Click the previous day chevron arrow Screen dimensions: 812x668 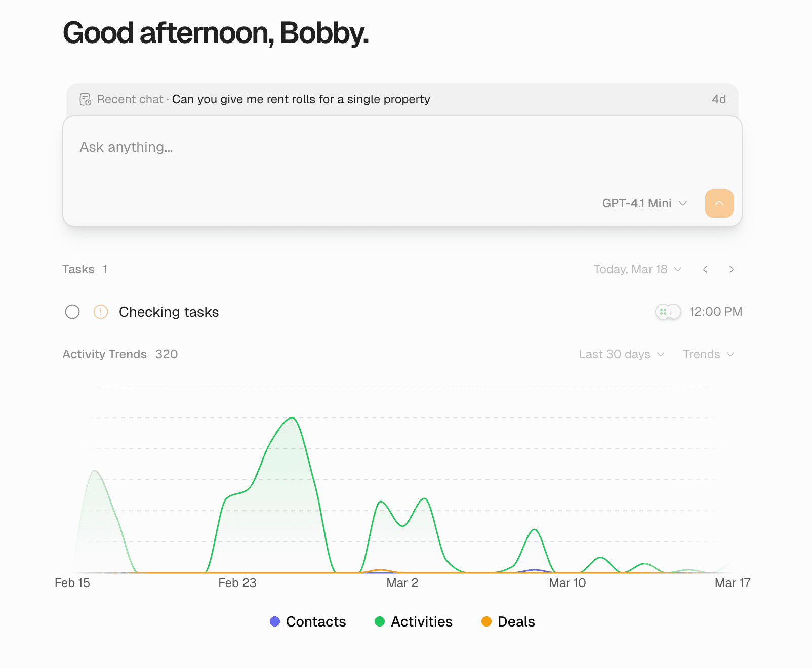click(x=705, y=269)
